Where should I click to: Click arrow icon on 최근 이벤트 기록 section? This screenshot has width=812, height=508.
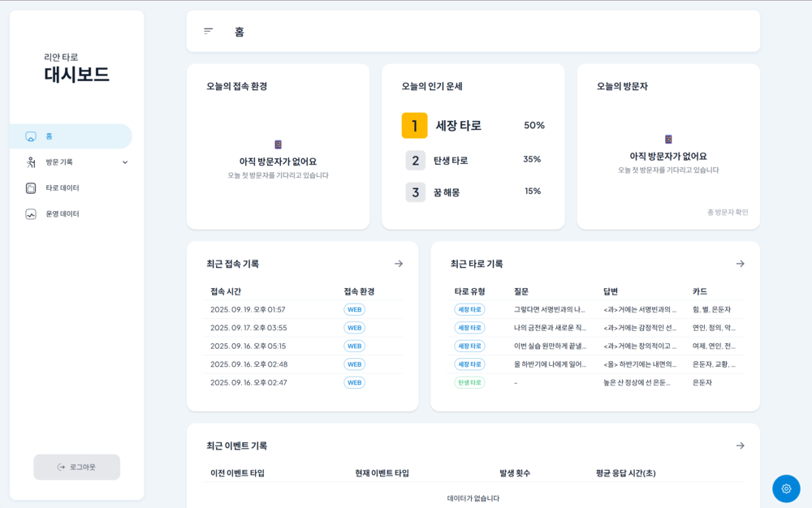[x=740, y=445]
